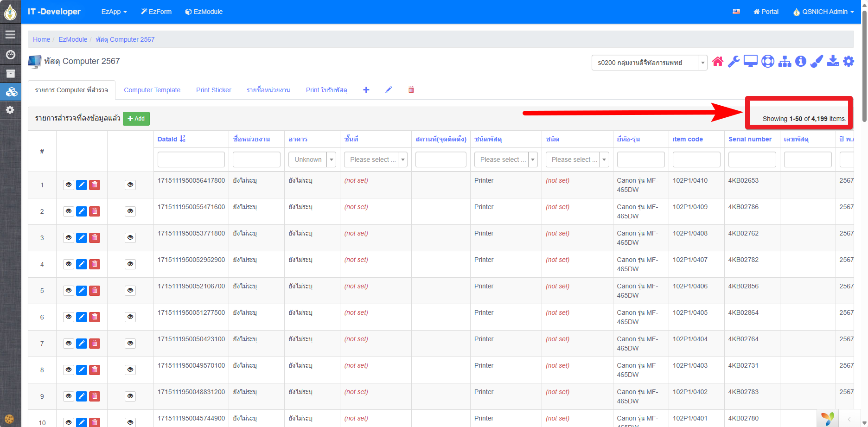This screenshot has width=868, height=427.
Task: Open the wrench tools icon
Action: pyautogui.click(x=734, y=61)
